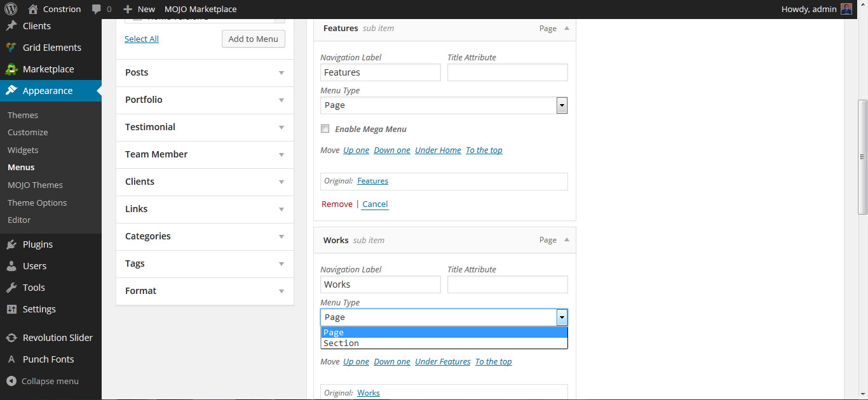Image resolution: width=868 pixels, height=400 pixels.
Task: Enable Mega Menu checkbox for Features
Action: 325,129
